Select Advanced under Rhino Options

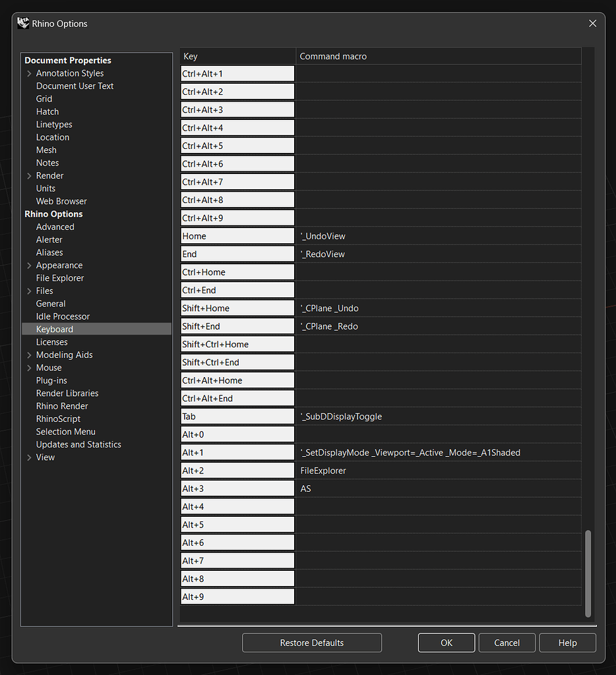tap(55, 227)
